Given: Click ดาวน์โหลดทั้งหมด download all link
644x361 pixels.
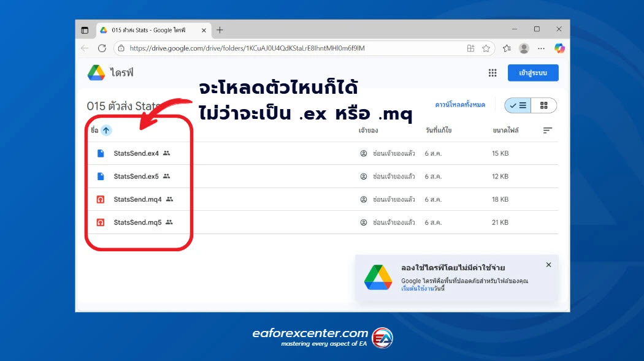Looking at the screenshot, I should tap(460, 105).
